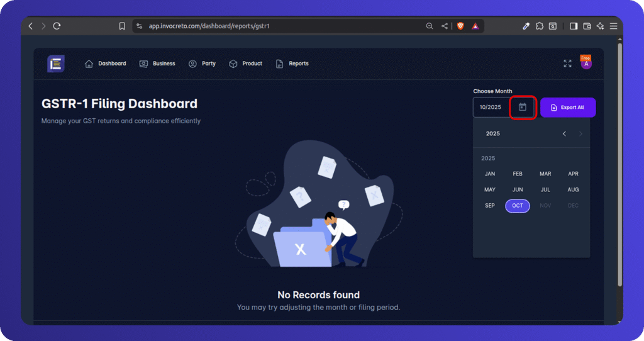Click the Leo AI sparkle icon

click(x=600, y=26)
